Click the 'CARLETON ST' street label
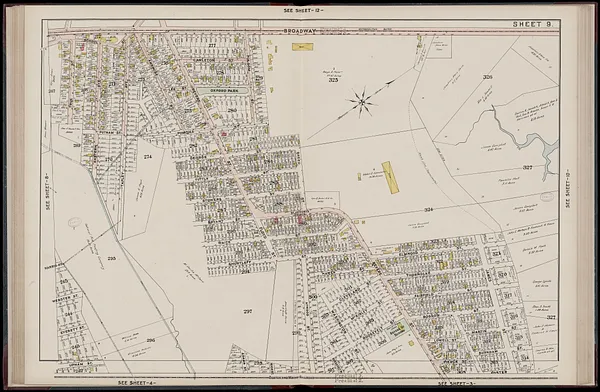 coord(213,60)
